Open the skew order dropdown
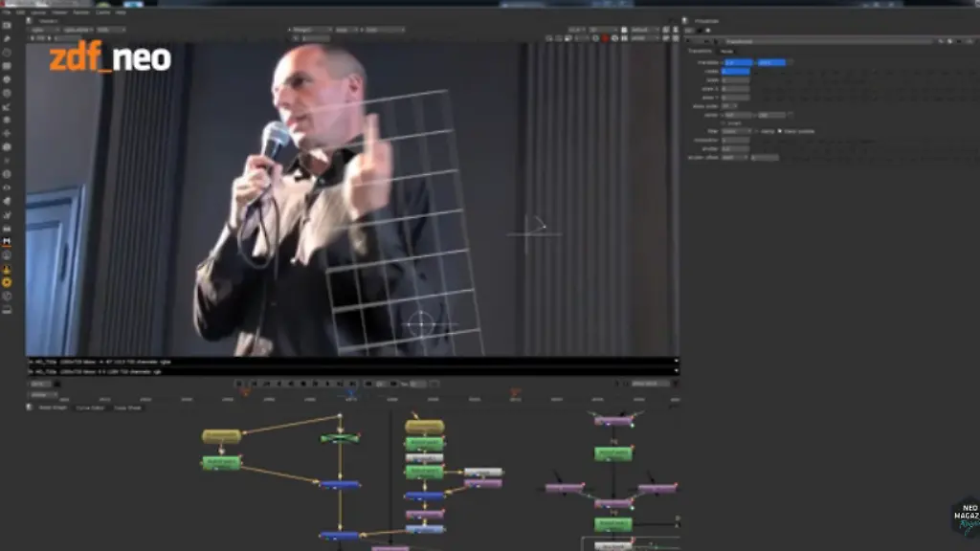This screenshot has width=980, height=551. click(729, 105)
